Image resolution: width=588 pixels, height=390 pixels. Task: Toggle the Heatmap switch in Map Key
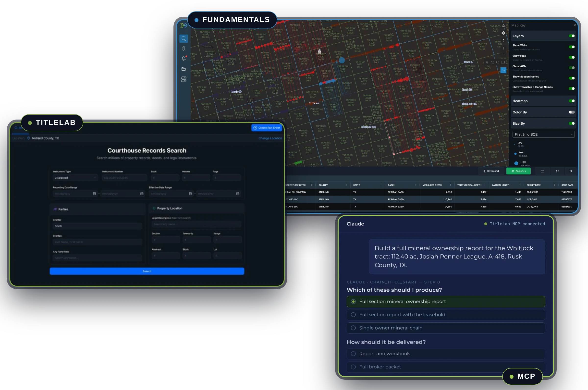(x=572, y=101)
